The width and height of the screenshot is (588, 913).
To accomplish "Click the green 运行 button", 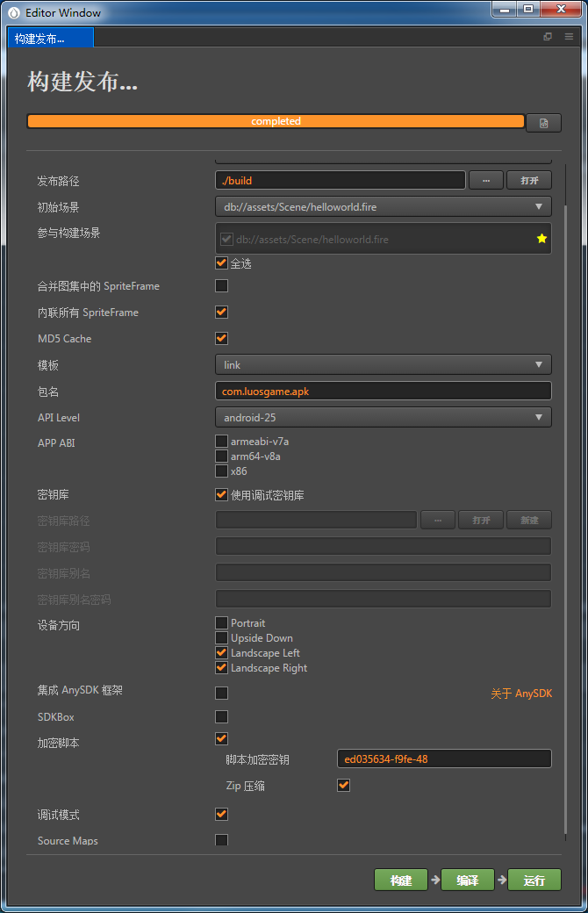I will pos(534,880).
